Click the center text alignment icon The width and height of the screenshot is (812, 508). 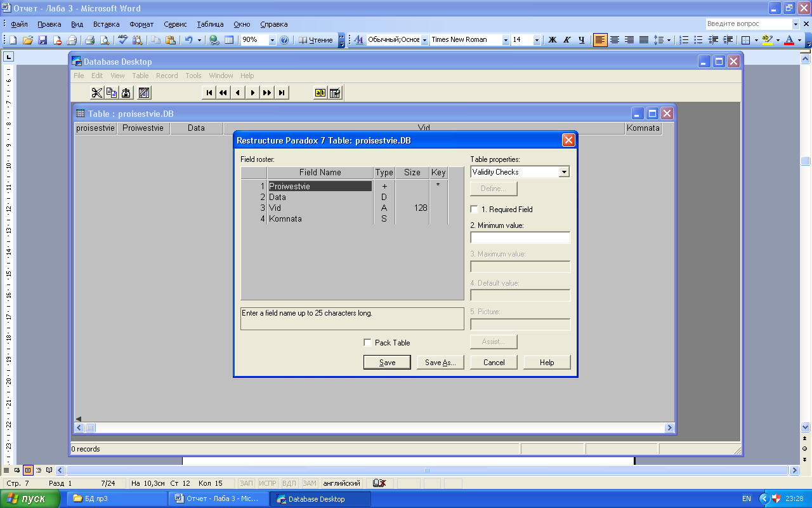615,40
